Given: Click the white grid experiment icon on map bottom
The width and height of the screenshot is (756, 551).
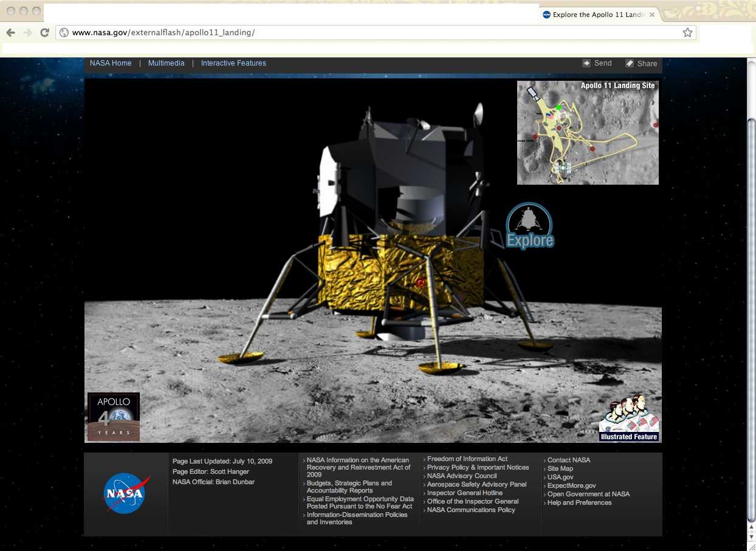Looking at the screenshot, I should pos(563,167).
